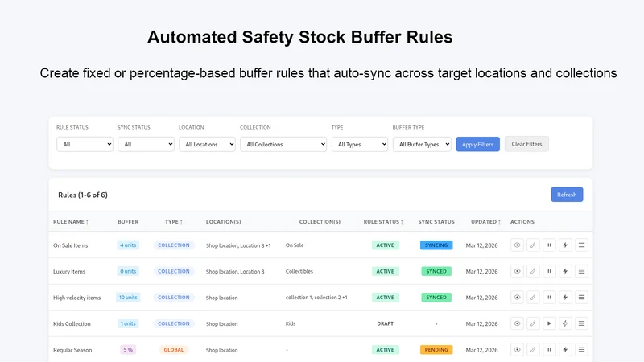Sort table by Updated column
The width and height of the screenshot is (644, 362).
click(x=486, y=222)
